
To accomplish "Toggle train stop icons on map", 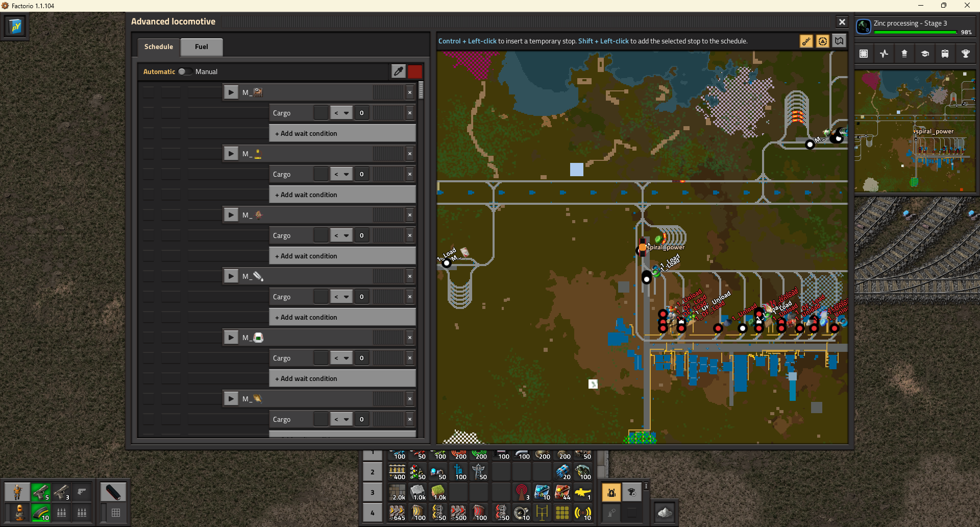I will 822,41.
